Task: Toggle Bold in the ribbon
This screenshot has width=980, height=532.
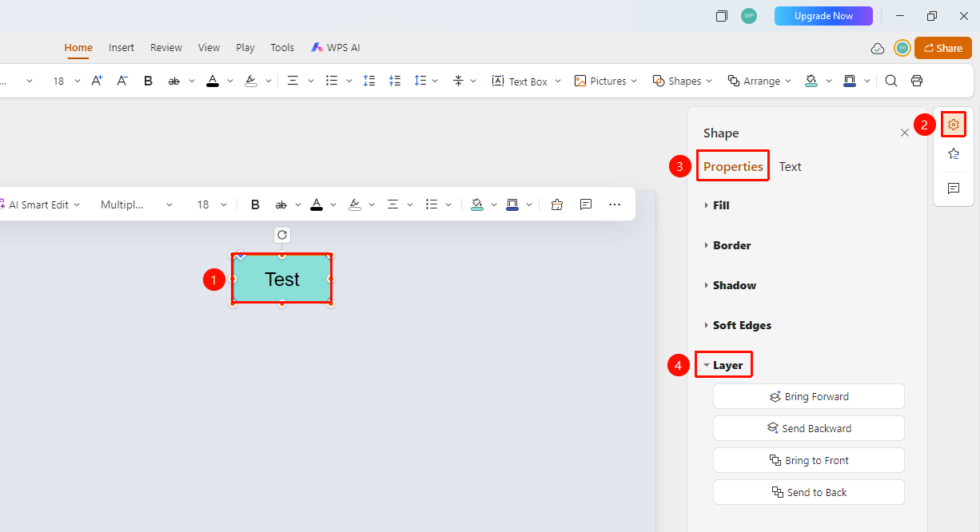Action: pyautogui.click(x=148, y=81)
